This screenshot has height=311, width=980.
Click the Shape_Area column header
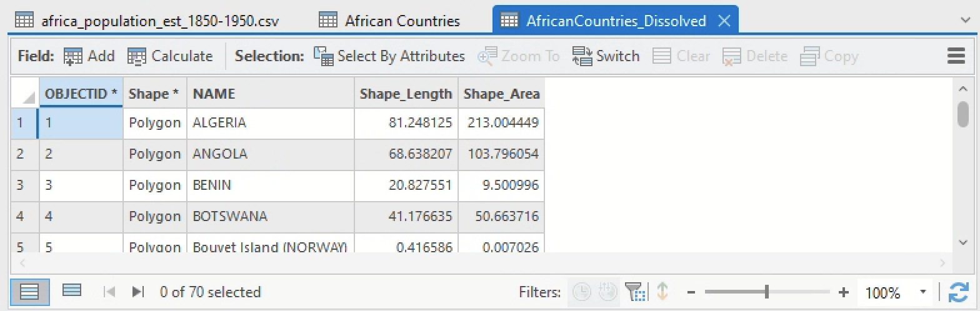(501, 94)
